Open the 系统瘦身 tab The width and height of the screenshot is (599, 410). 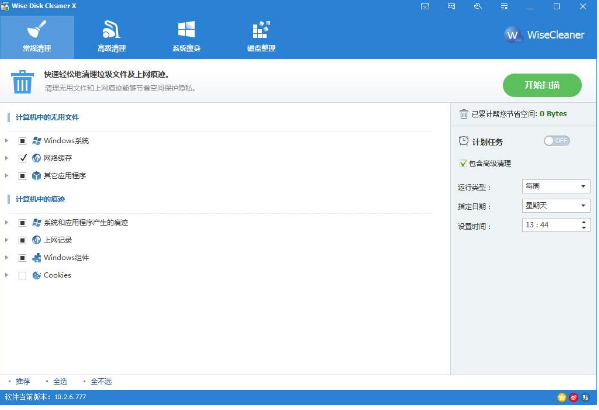(186, 37)
